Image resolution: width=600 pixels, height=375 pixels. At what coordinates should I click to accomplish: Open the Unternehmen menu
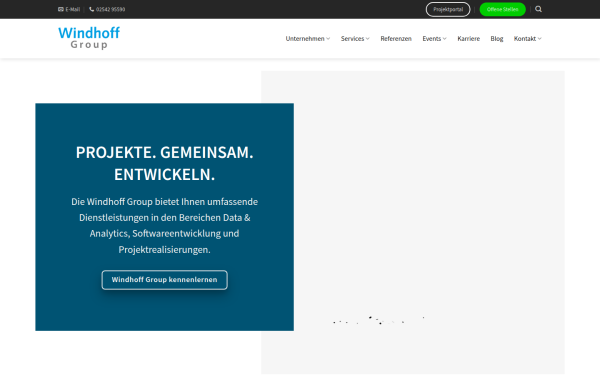tap(308, 39)
